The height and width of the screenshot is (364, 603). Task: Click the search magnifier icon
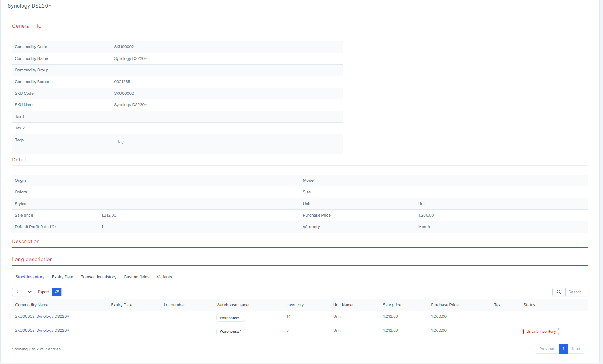pos(559,292)
